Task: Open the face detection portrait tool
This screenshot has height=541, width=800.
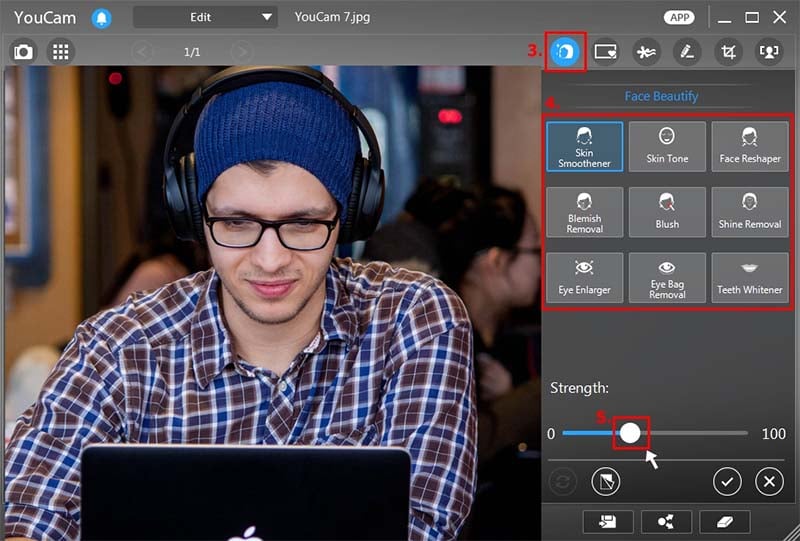Action: [x=769, y=51]
